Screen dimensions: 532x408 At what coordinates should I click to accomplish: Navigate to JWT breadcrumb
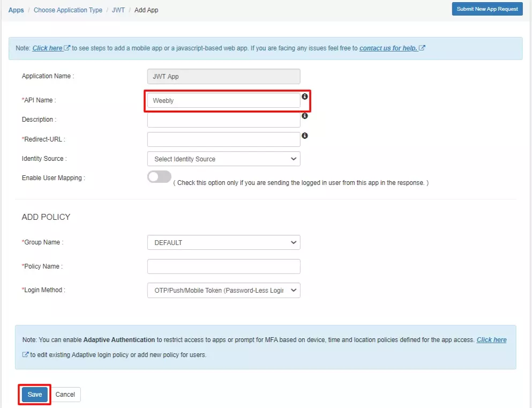118,10
